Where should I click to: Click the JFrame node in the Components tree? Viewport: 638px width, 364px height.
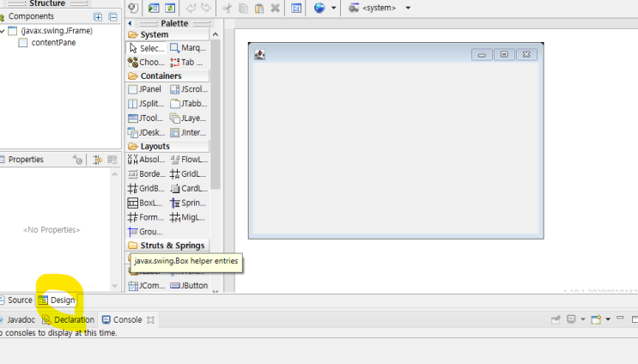coord(56,30)
